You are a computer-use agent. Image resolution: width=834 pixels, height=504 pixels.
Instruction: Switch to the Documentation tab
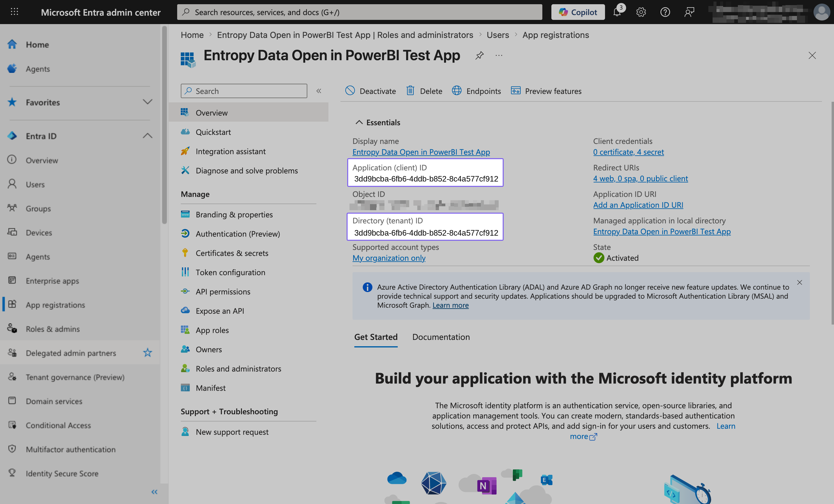441,337
